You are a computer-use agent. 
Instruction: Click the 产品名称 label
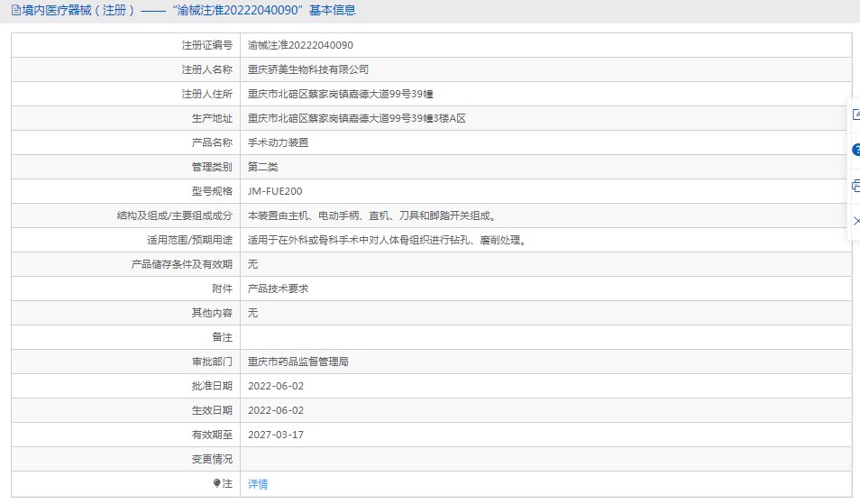(x=212, y=142)
